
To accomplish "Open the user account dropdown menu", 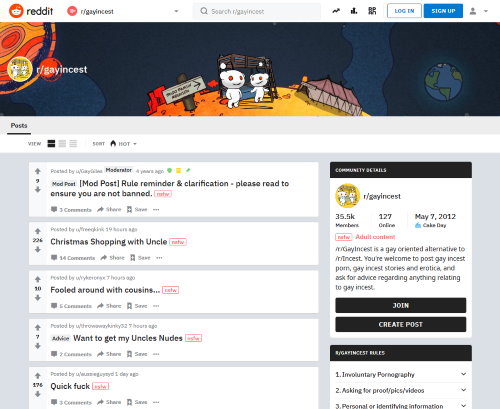I will (479, 11).
